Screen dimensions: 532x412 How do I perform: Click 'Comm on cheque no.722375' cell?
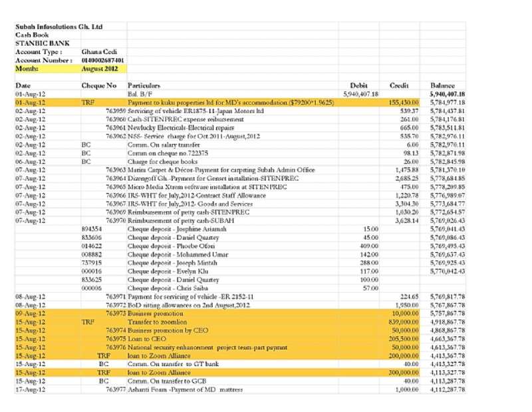(168, 153)
